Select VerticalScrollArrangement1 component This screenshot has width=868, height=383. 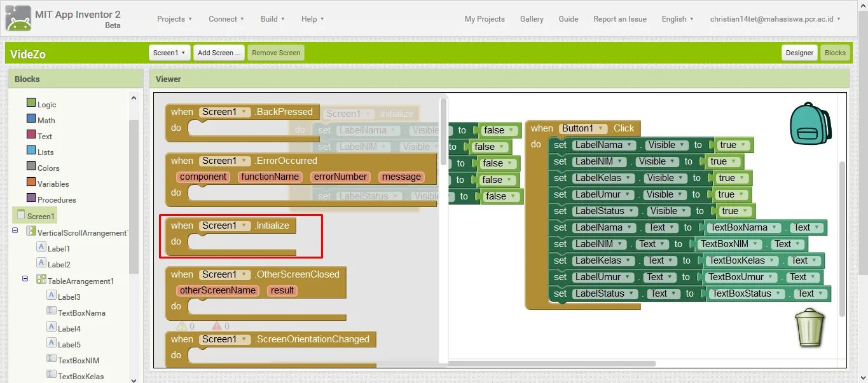[x=78, y=232]
